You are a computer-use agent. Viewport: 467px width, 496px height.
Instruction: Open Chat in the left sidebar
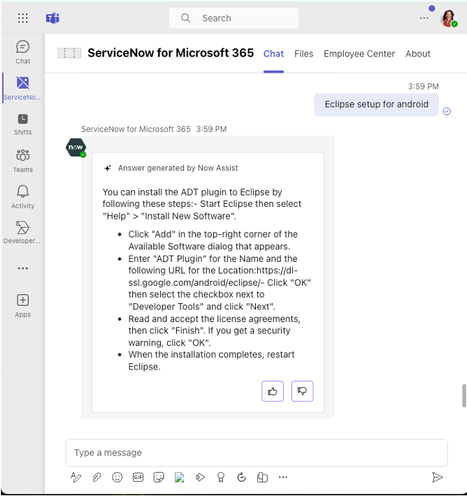[23, 52]
